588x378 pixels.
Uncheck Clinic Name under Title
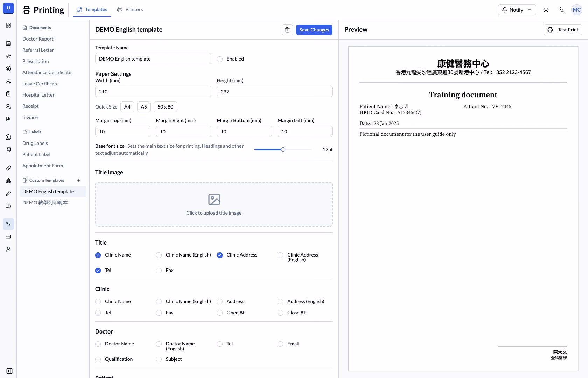click(98, 255)
